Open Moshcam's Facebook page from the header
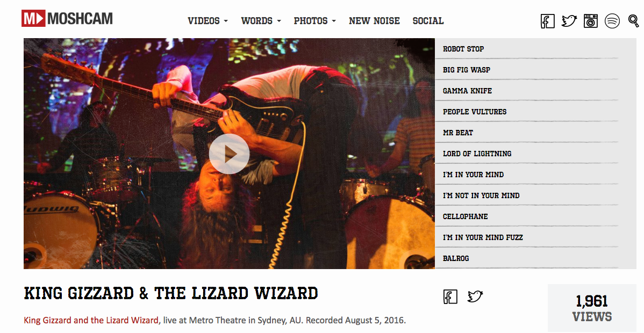The image size is (644, 333). tap(547, 21)
